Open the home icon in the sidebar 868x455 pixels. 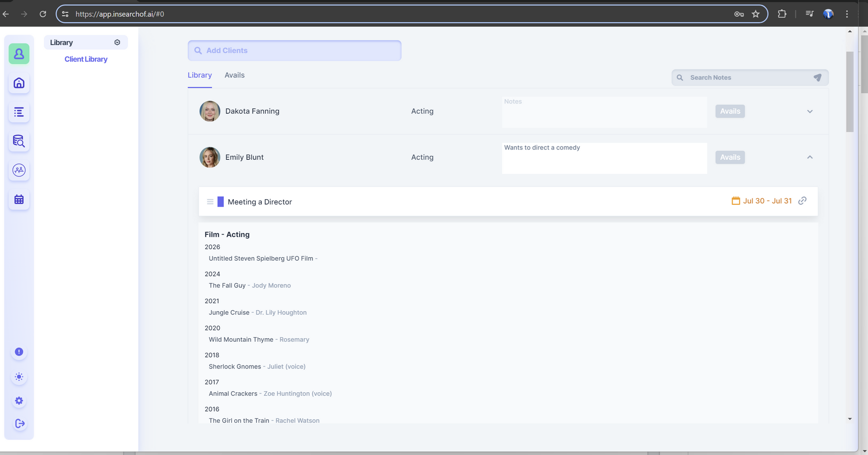pyautogui.click(x=19, y=83)
